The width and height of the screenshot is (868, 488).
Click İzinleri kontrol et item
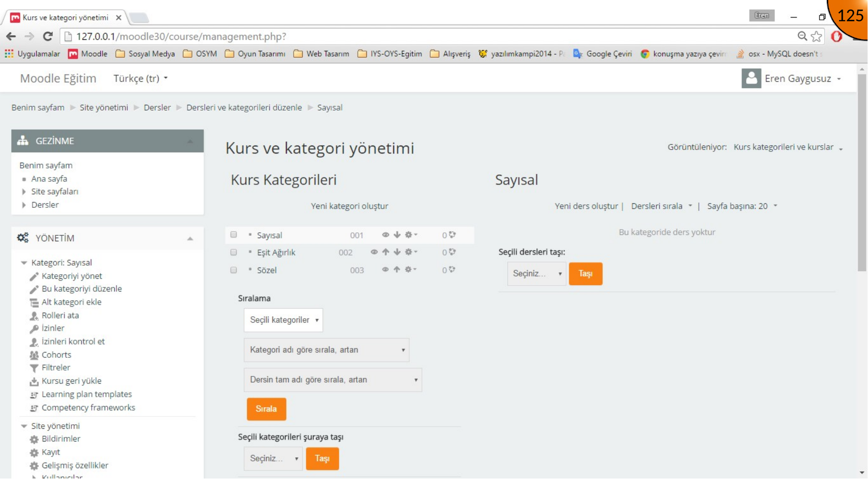point(73,342)
